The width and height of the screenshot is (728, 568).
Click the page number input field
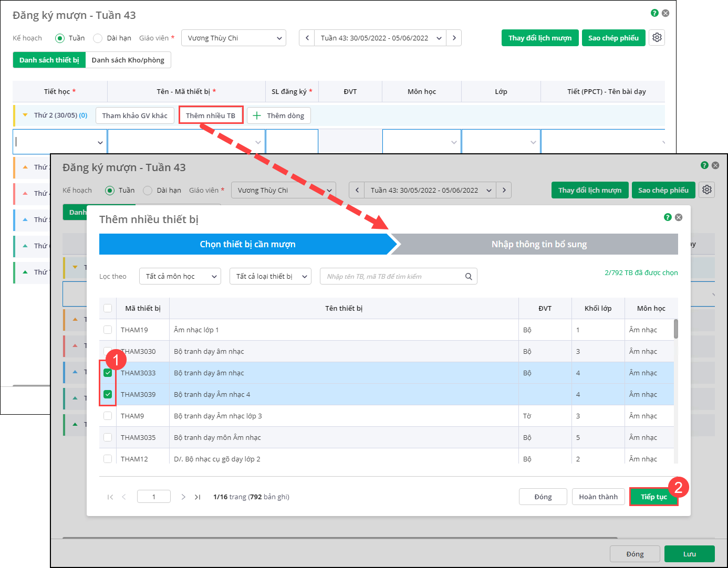(153, 497)
